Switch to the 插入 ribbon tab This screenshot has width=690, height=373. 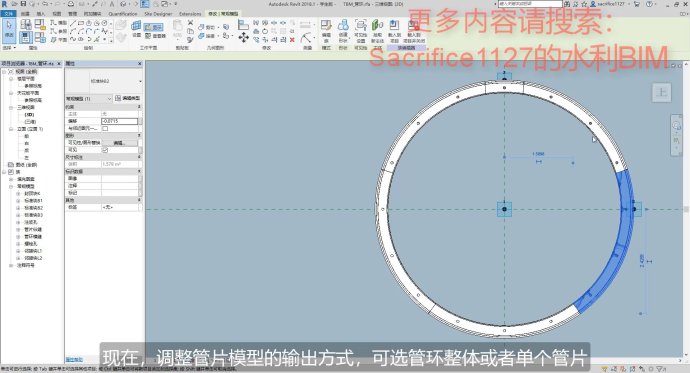coord(41,14)
